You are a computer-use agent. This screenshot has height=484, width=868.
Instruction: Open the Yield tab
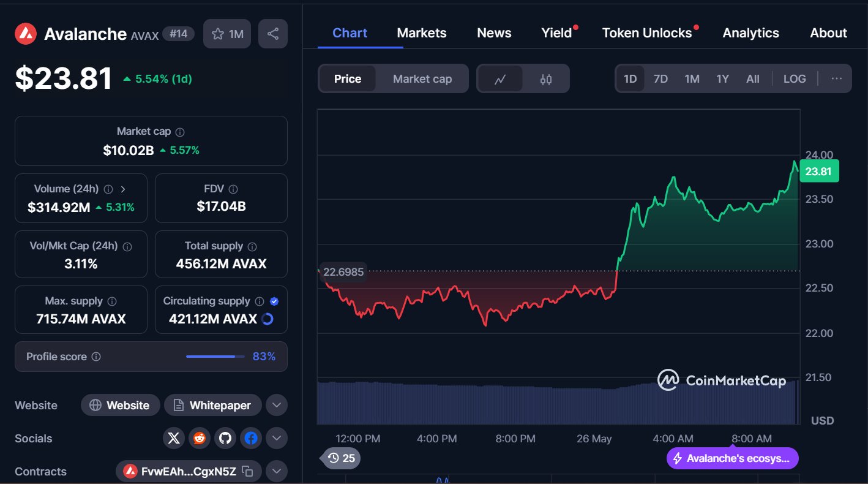(556, 33)
